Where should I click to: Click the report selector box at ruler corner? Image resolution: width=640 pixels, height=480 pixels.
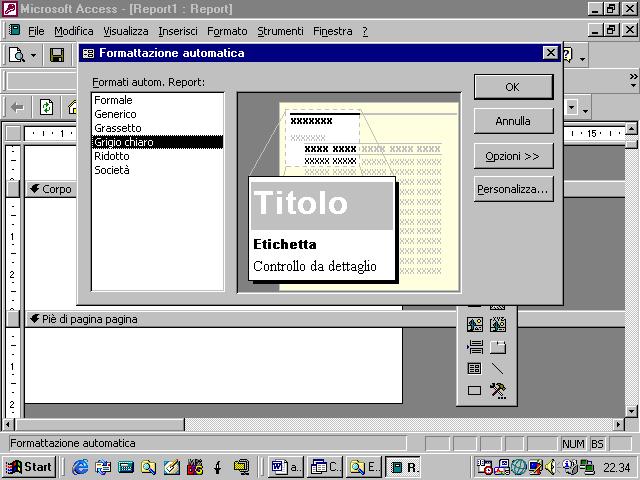point(13,133)
